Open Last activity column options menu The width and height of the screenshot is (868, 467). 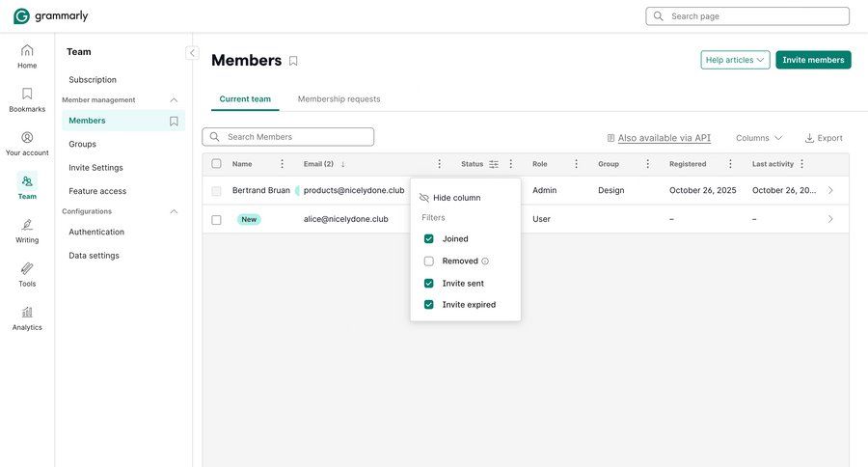tap(801, 164)
